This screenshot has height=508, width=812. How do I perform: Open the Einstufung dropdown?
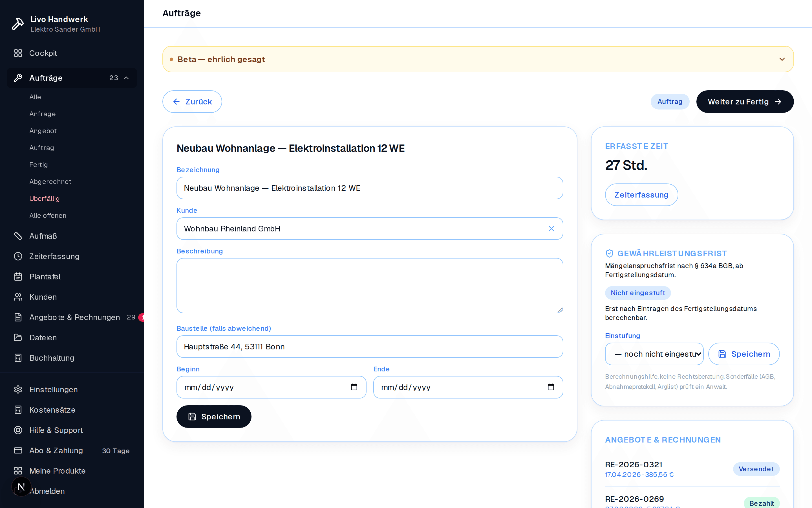click(654, 354)
